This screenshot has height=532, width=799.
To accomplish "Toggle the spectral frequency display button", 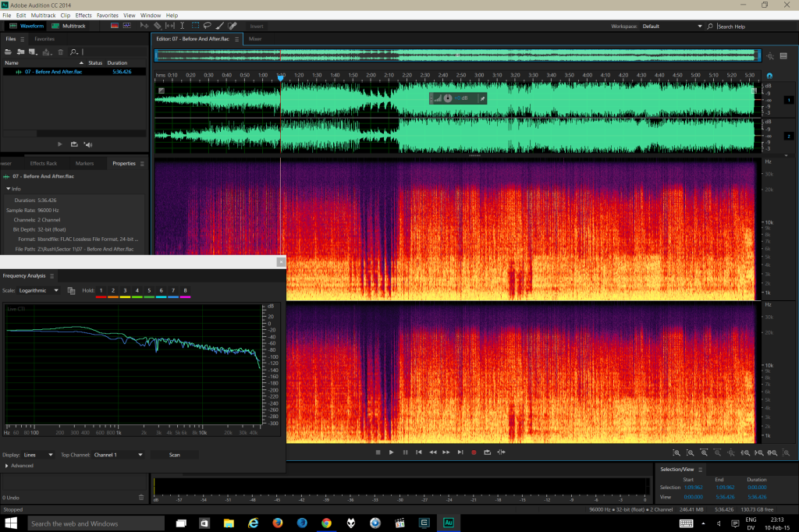I will point(113,26).
